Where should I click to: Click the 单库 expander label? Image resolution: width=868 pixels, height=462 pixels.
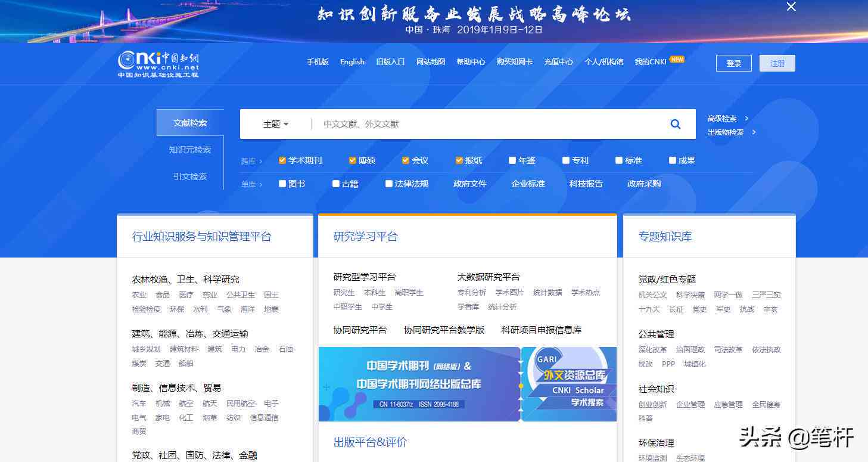click(251, 184)
